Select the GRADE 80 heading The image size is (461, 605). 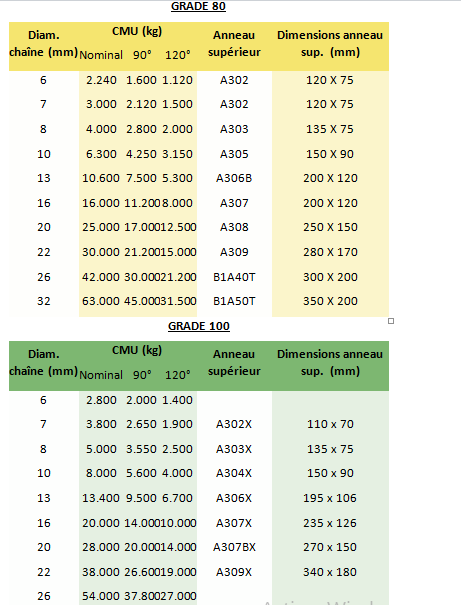click(198, 6)
